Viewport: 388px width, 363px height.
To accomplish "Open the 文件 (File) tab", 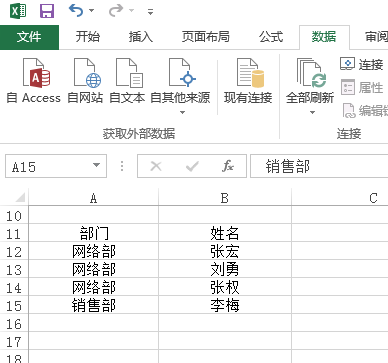I will click(29, 37).
